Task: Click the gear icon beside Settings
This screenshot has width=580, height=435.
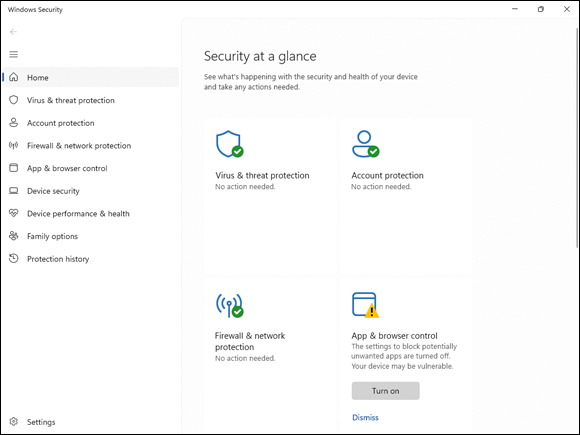Action: (x=14, y=422)
